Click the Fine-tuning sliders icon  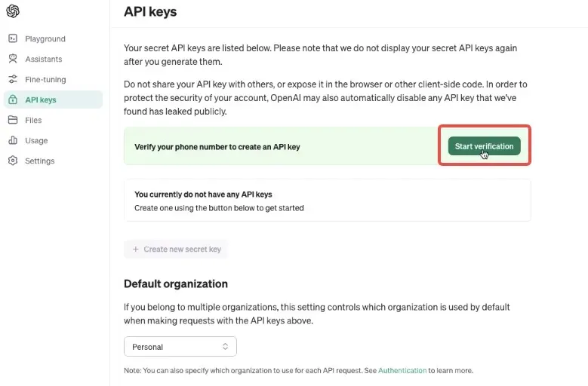click(13, 79)
